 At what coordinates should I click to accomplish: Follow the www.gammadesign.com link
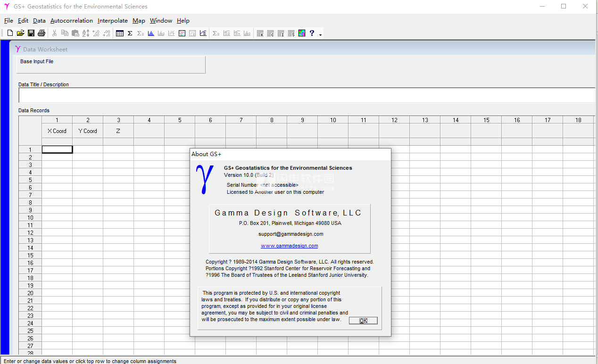coord(289,246)
